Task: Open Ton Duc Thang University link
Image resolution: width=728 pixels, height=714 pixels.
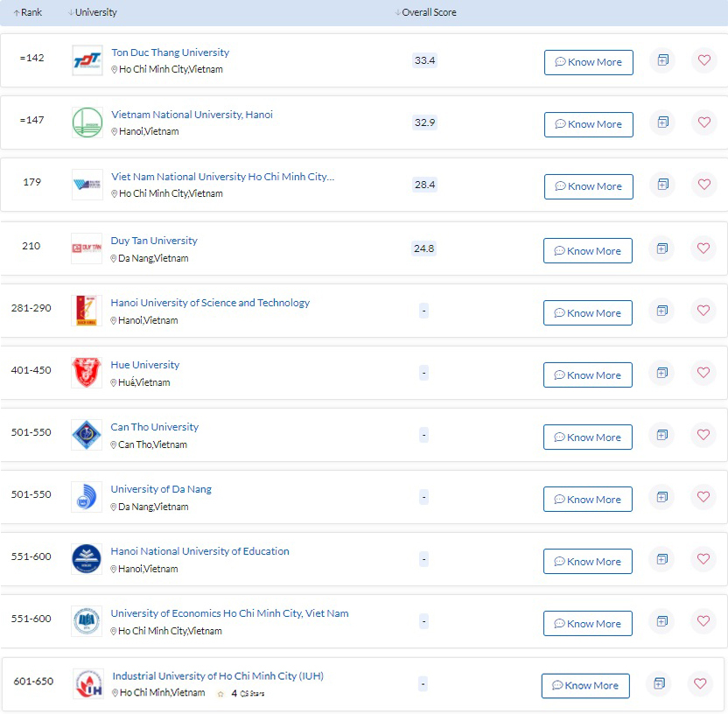Action: pyautogui.click(x=170, y=52)
